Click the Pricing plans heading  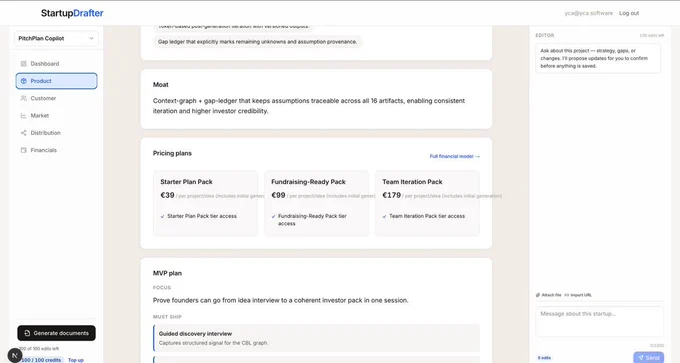[x=172, y=153]
